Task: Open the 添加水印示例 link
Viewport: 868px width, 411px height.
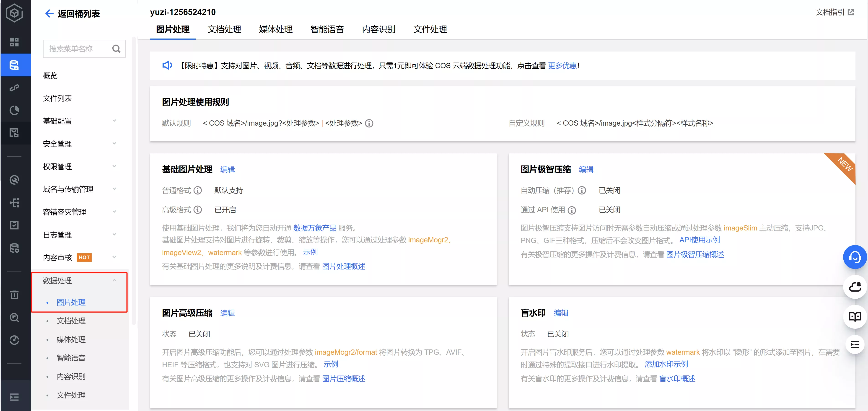Action: click(x=666, y=364)
